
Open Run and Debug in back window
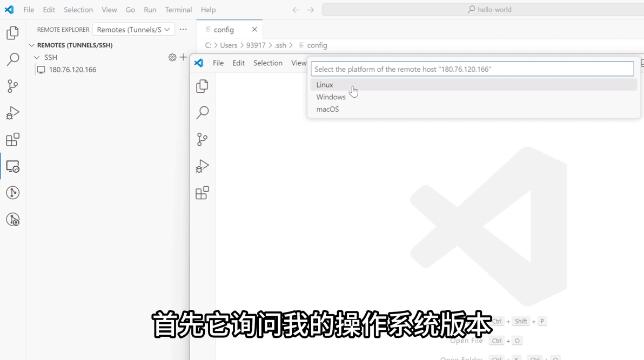pos(13,113)
